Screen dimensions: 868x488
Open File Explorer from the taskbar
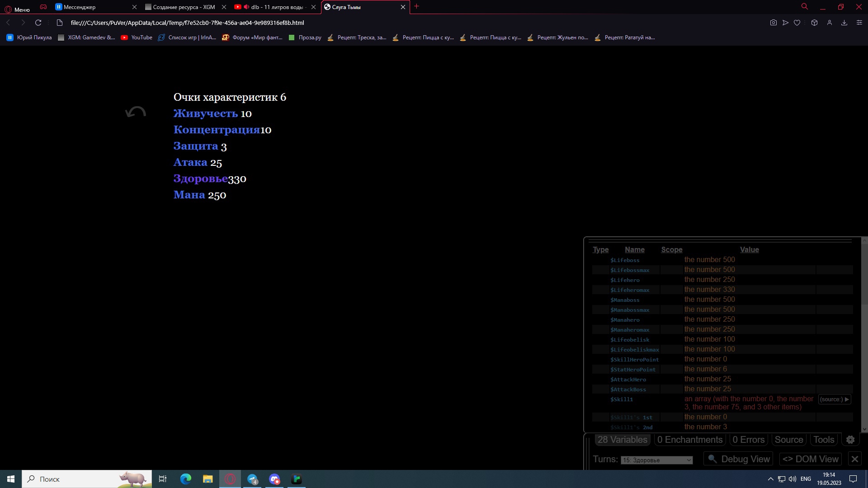(x=208, y=479)
